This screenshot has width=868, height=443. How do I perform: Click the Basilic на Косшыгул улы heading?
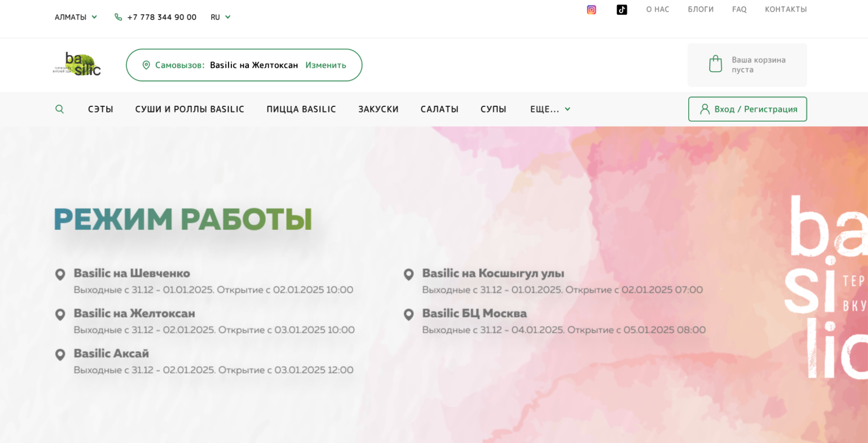[493, 273]
